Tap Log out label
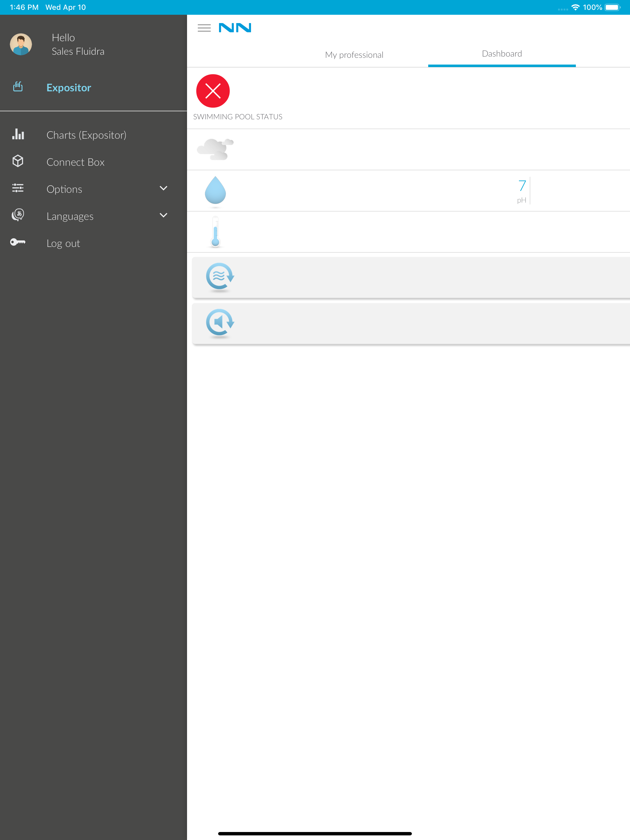Screen dimensions: 630x840 (63, 244)
